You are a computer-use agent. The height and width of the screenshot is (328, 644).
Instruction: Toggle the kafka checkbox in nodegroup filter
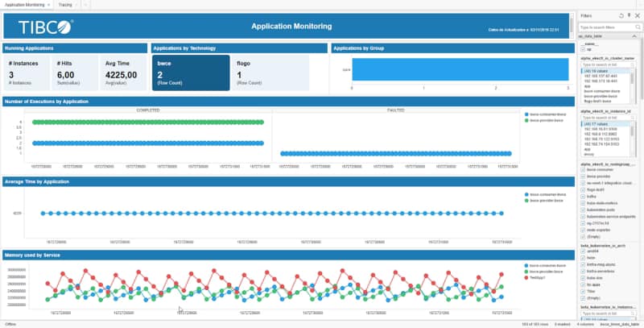point(584,194)
